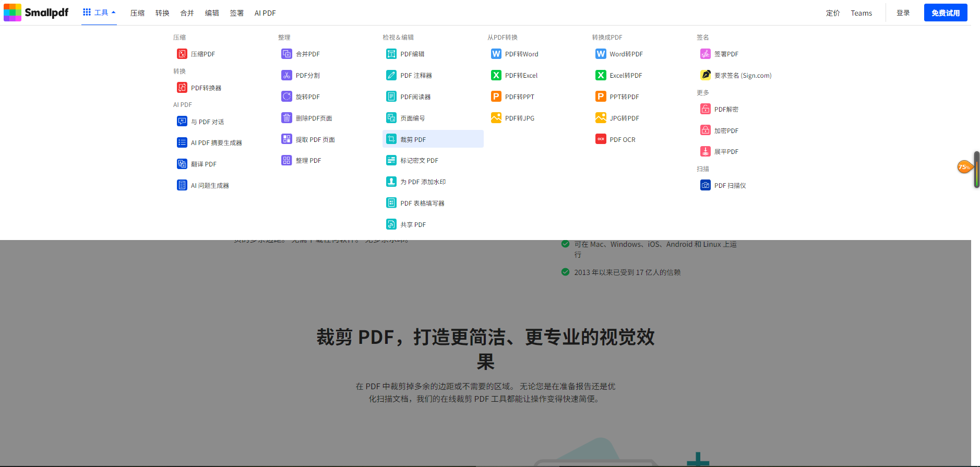
Task: Collapse the 工具 tools dropdown menu
Action: 99,13
